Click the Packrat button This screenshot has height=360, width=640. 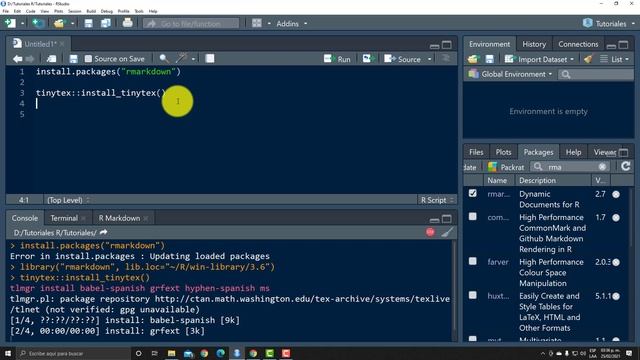click(506, 167)
